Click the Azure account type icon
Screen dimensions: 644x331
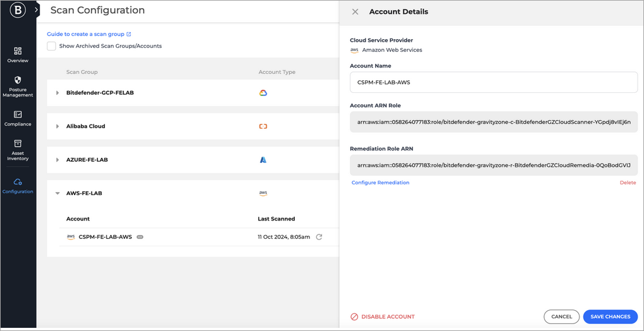(x=263, y=160)
